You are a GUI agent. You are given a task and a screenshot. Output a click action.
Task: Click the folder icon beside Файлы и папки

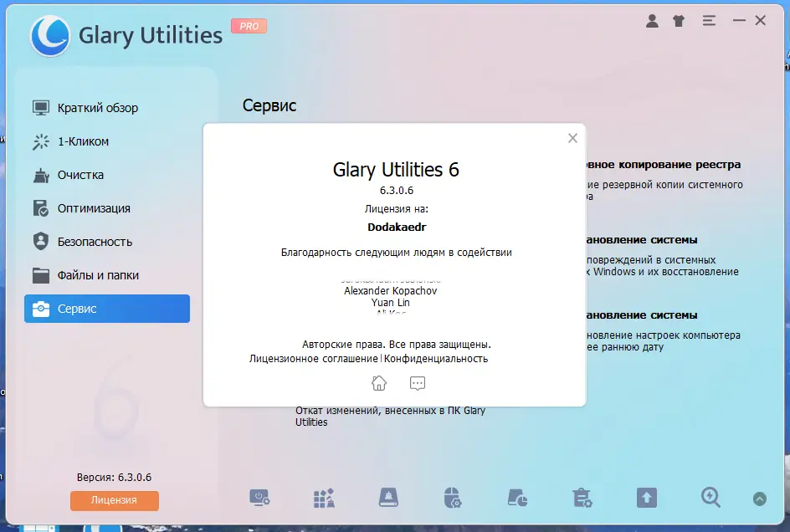(x=41, y=275)
